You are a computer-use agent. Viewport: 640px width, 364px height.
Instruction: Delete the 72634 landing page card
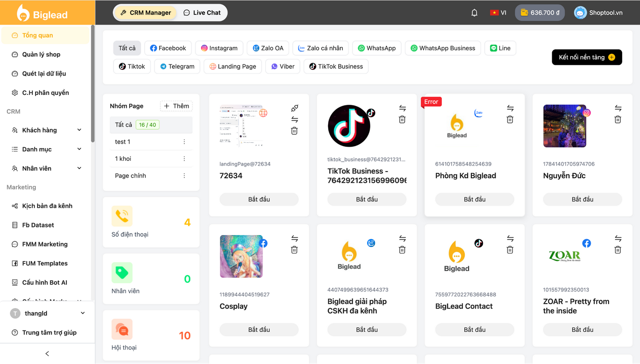point(294,131)
